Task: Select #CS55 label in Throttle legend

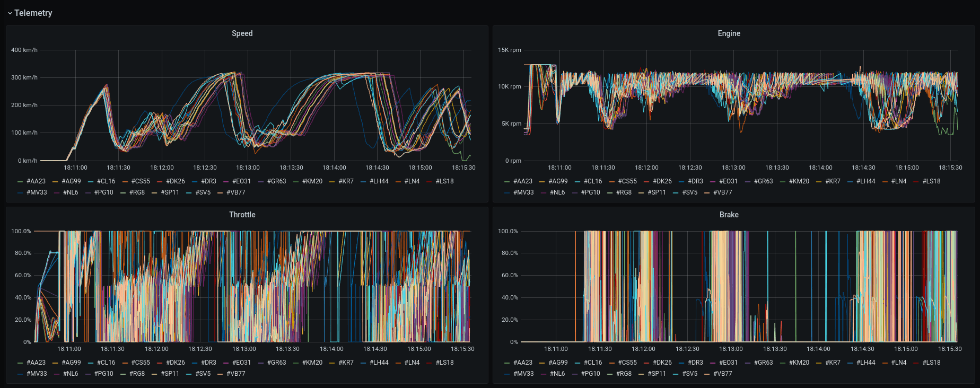Action: 141,363
